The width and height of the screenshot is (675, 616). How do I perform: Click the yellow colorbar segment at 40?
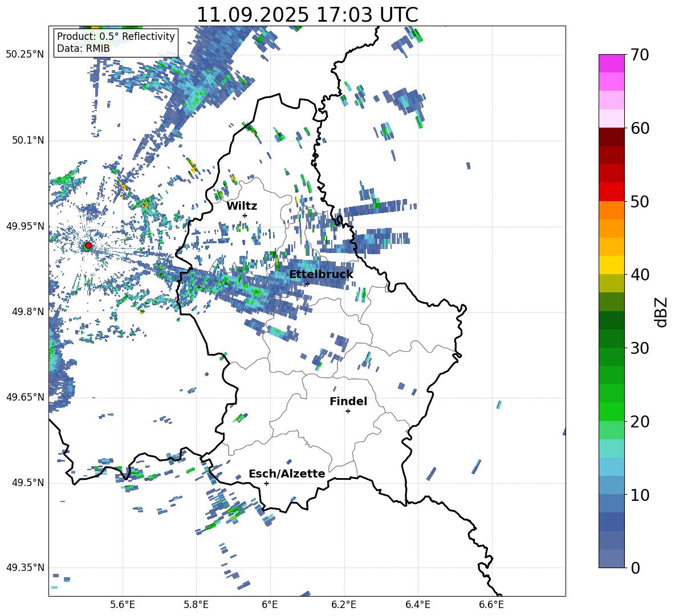(611, 265)
